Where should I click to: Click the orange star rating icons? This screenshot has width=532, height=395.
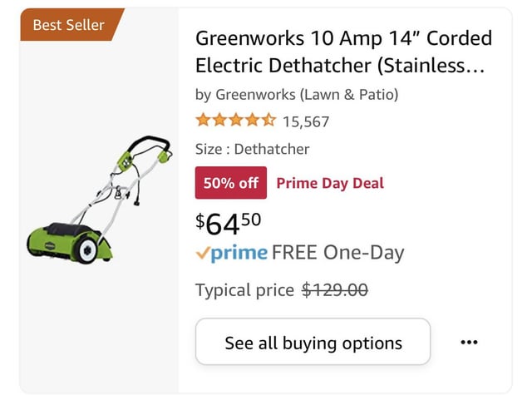[235, 121]
